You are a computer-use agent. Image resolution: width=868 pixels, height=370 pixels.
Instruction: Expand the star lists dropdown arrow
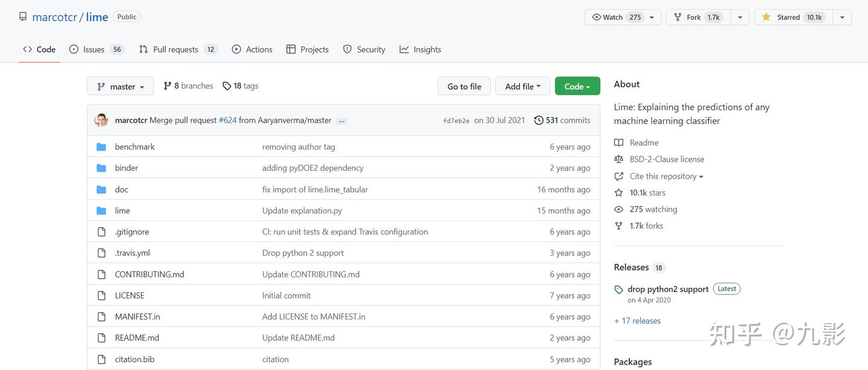click(x=842, y=18)
